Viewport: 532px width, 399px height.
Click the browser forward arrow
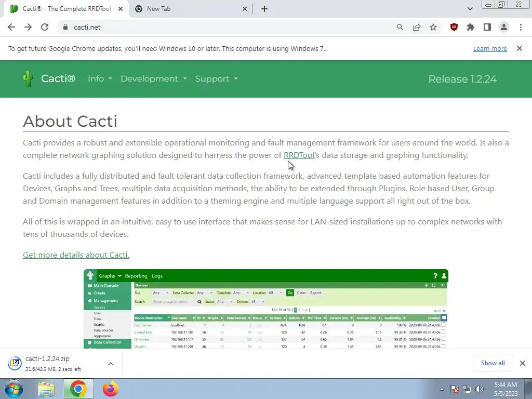click(x=28, y=27)
